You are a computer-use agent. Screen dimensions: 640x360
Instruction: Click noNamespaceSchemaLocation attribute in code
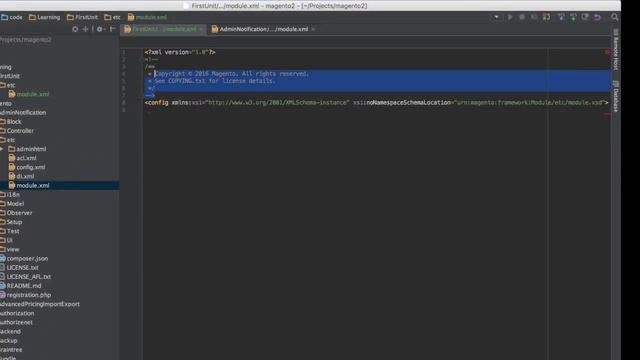[x=408, y=102]
